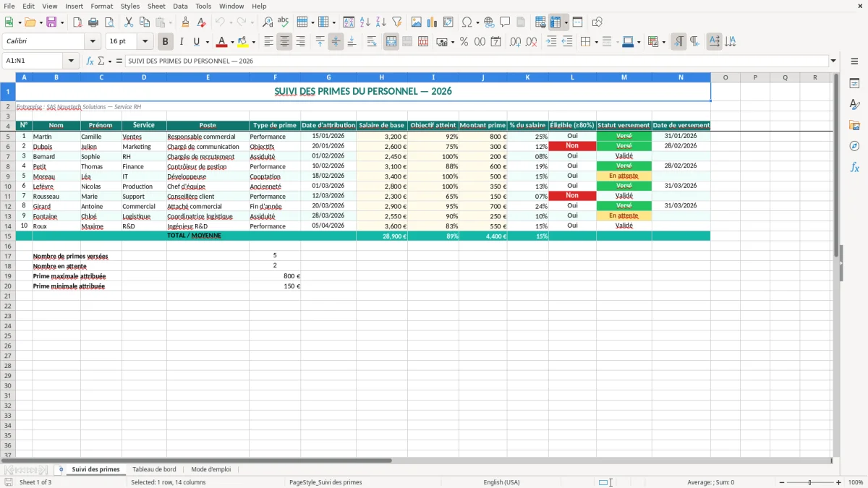Screen dimensions: 868x488
Task: Open the Format menu
Action: point(101,6)
